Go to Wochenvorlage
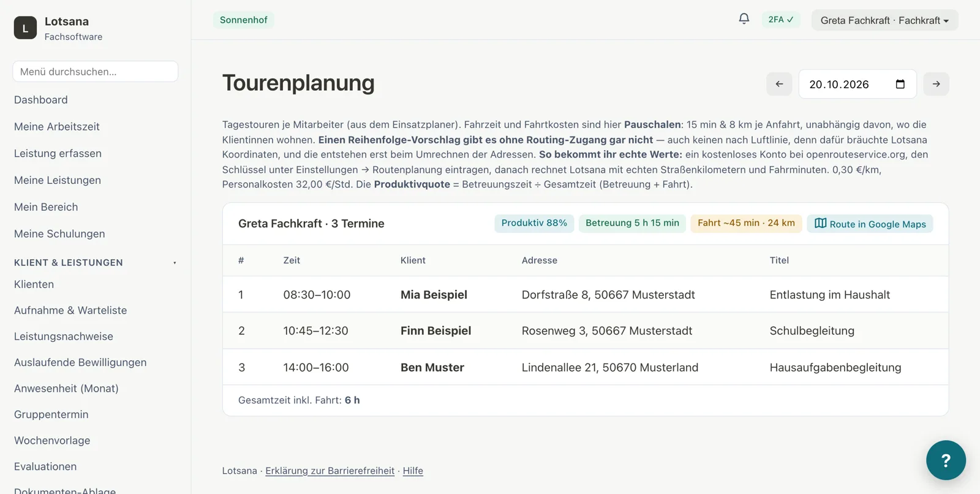Screen dimensions: 980x494 pyautogui.click(x=52, y=441)
